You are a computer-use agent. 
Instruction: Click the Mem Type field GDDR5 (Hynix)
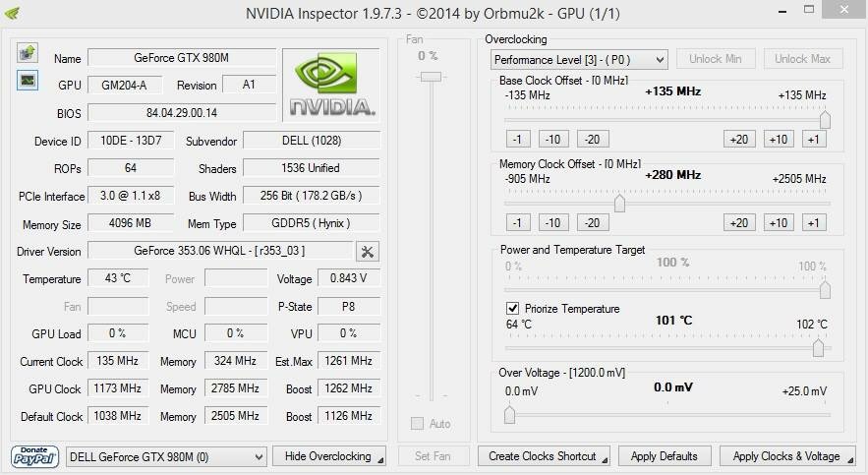pos(312,223)
